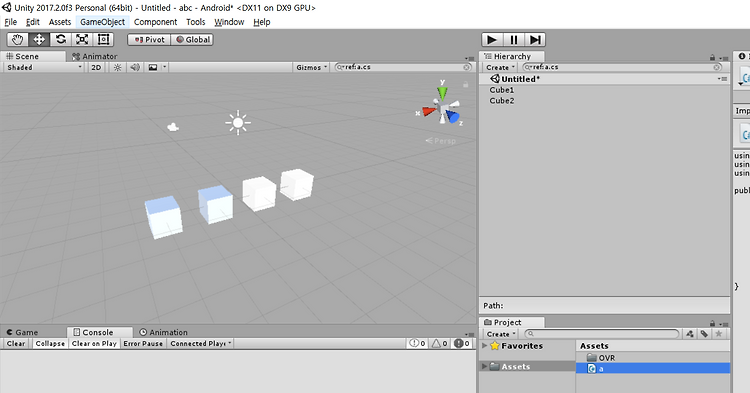This screenshot has height=393, width=750.
Task: Open the Component menu
Action: coord(155,22)
